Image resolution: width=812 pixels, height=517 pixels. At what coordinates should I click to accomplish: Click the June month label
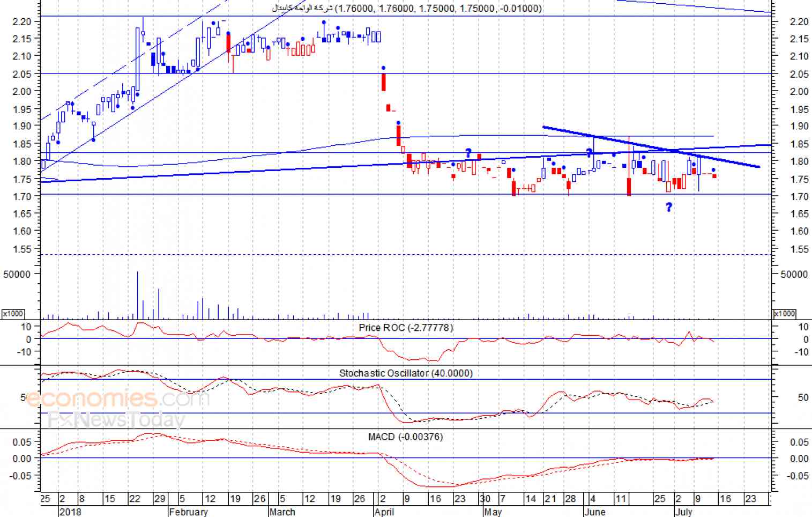594,512
